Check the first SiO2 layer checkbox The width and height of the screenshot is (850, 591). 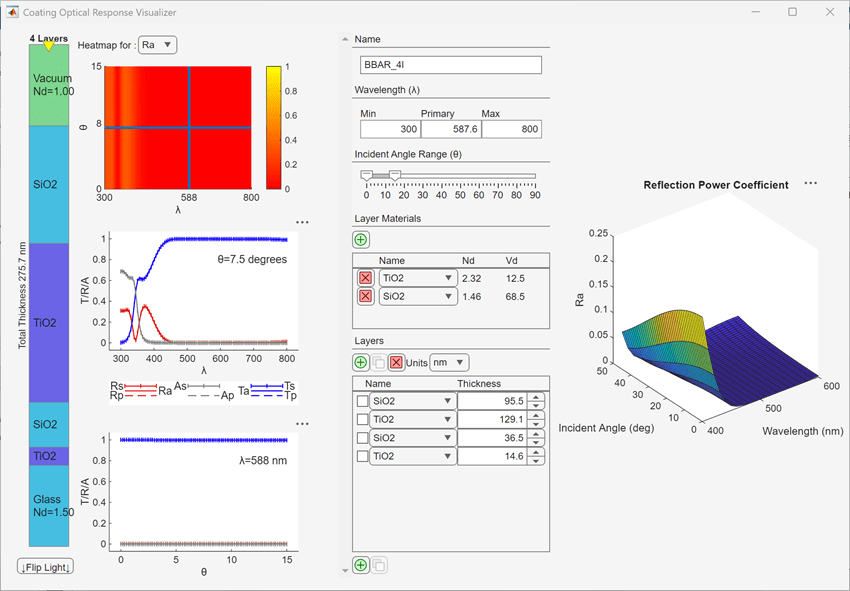point(362,401)
